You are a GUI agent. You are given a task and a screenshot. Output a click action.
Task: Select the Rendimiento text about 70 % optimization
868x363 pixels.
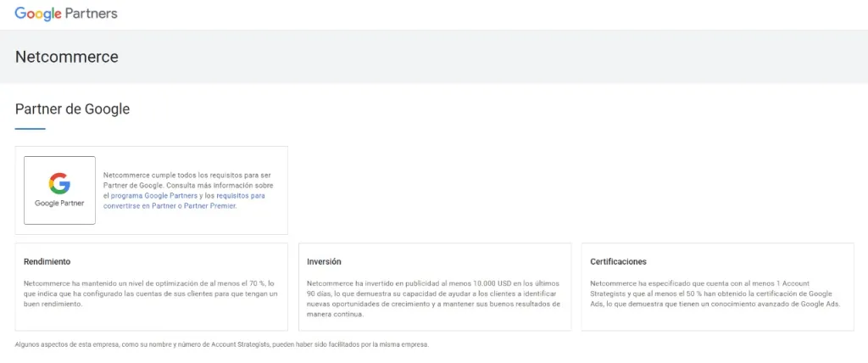click(151, 293)
